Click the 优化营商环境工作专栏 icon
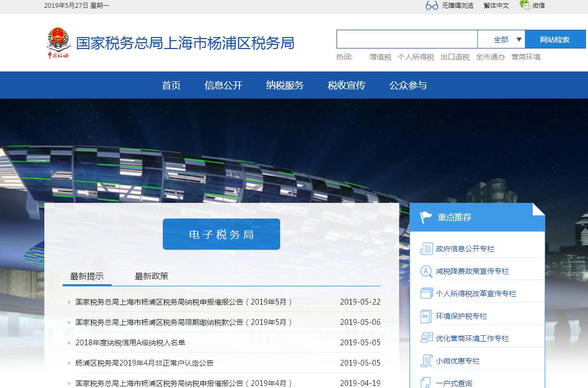This screenshot has height=388, width=588. [x=427, y=338]
